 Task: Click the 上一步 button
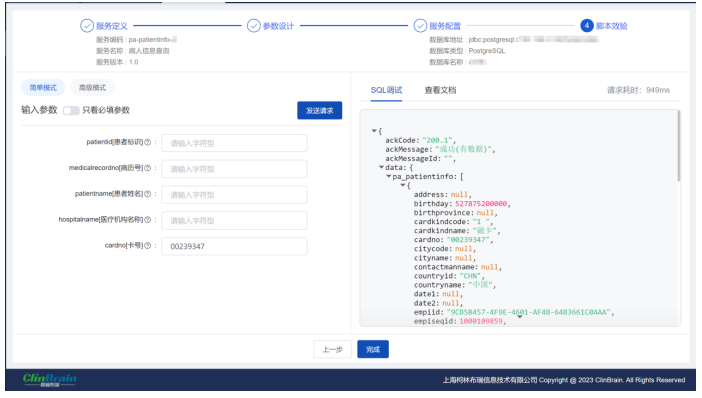point(332,350)
